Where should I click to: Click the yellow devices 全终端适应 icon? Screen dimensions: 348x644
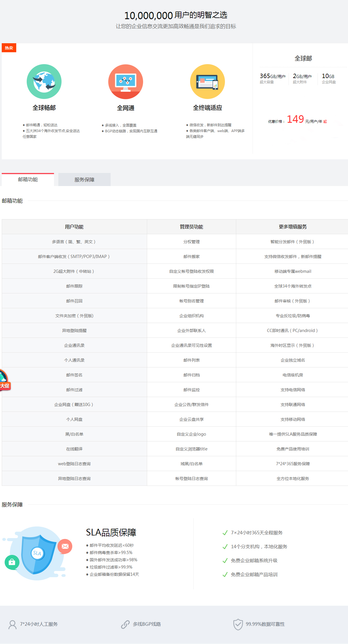click(x=207, y=82)
